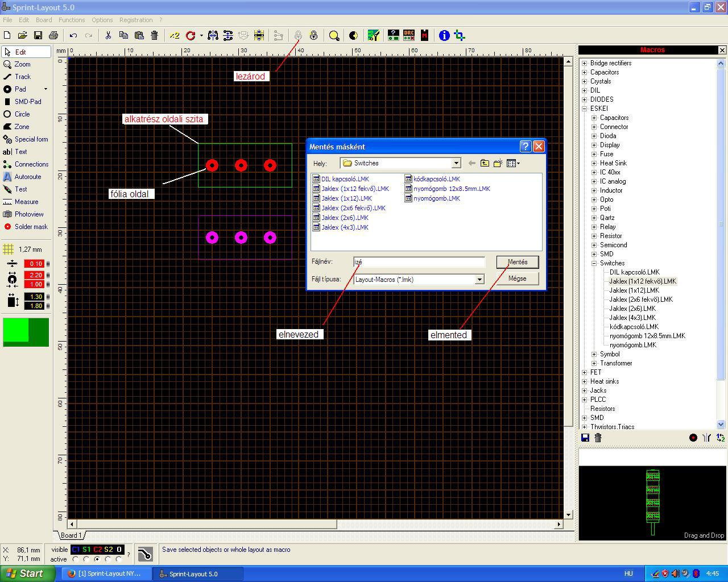Click the delete macro trash icon in Macros panel
728x582 pixels.
point(598,438)
